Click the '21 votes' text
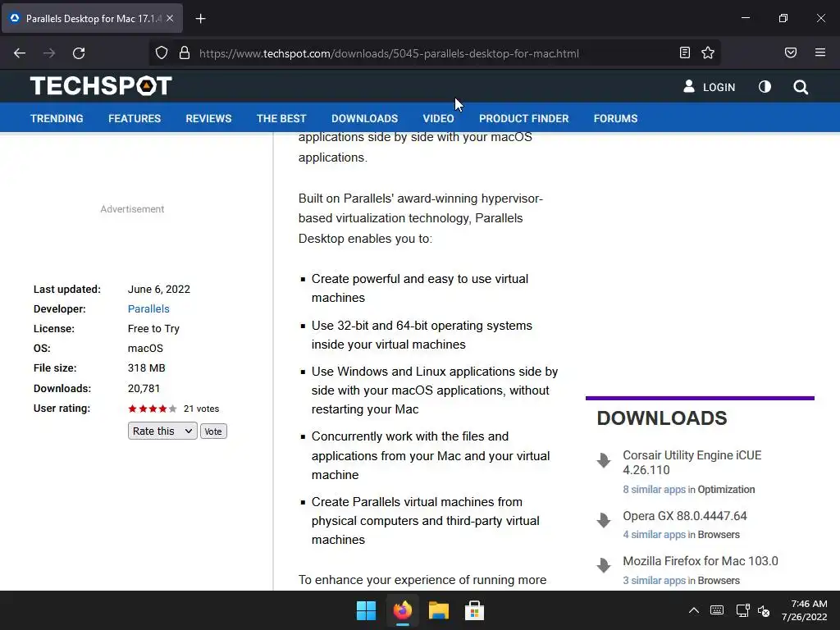 coord(202,409)
